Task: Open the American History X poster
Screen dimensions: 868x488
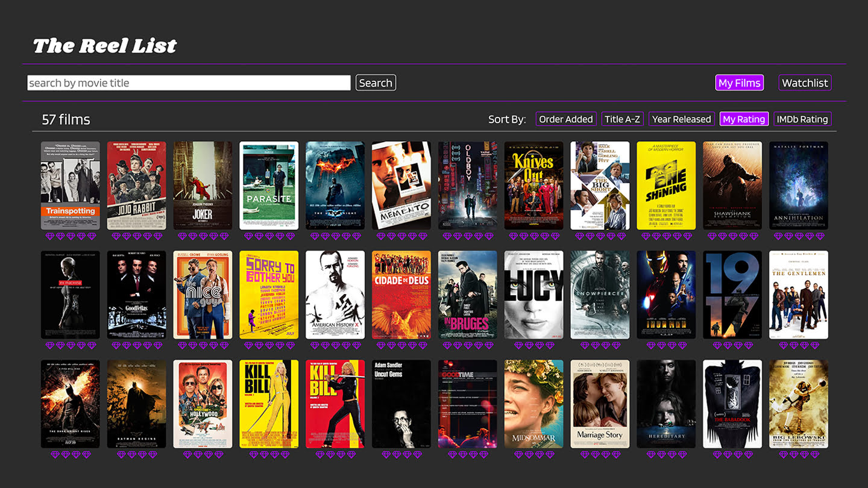Action: 335,295
